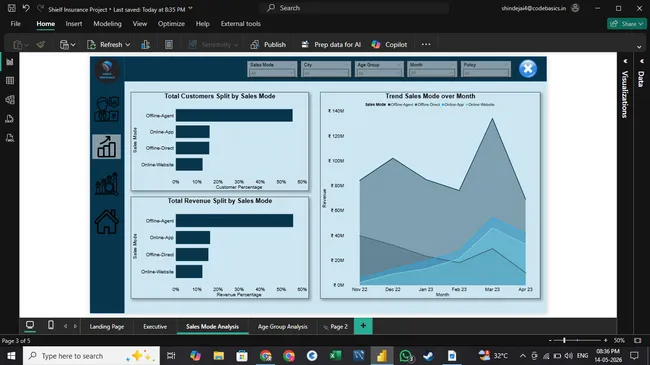This screenshot has width=650, height=365.
Task: Switch to desktop layout view
Action: coord(30,325)
